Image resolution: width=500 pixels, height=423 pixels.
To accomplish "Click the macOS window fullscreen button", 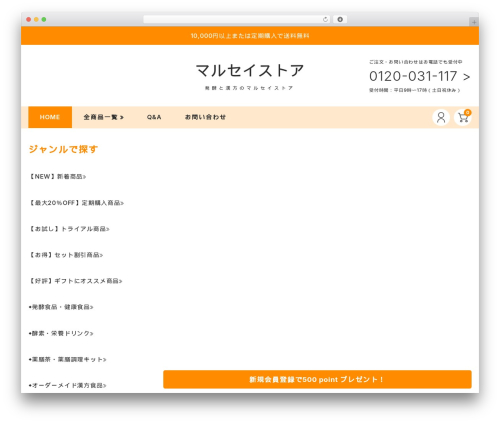I will pyautogui.click(x=44, y=20).
